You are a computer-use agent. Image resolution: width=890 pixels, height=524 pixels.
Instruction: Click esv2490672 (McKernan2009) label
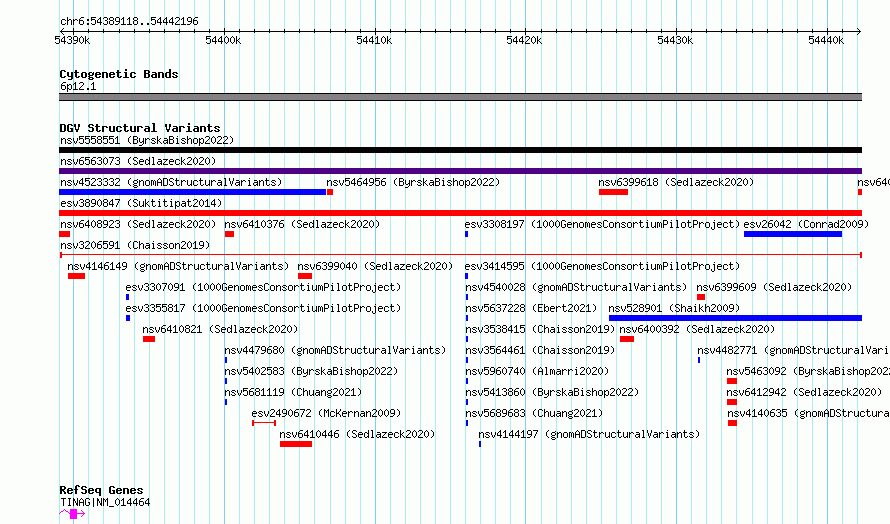click(x=326, y=413)
